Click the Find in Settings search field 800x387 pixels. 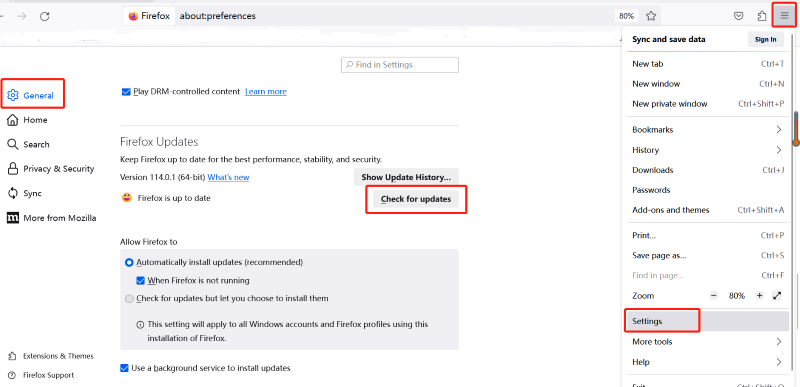400,65
